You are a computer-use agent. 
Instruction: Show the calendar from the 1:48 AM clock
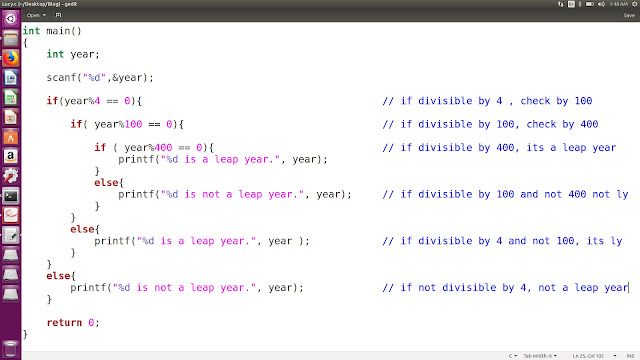tap(619, 4)
